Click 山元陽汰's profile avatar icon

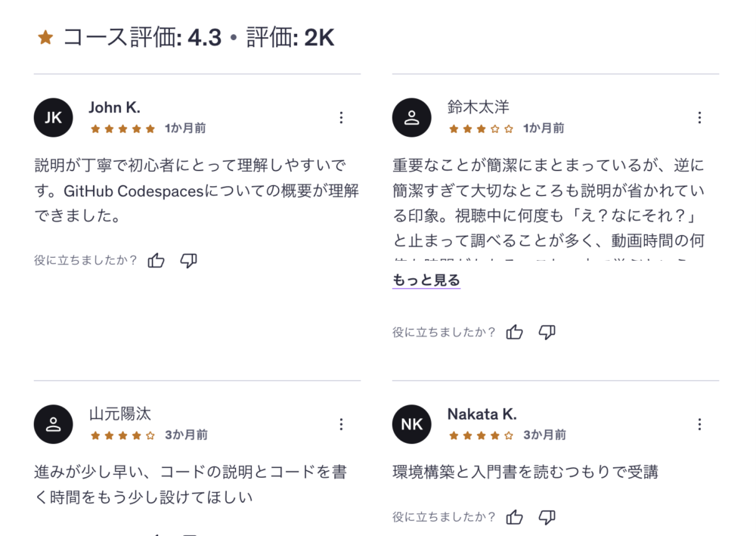tap(54, 424)
